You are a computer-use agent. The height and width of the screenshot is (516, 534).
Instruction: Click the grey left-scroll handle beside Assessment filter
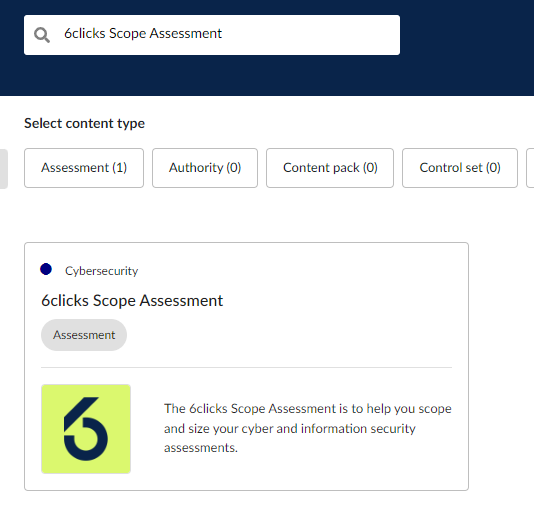click(3, 169)
